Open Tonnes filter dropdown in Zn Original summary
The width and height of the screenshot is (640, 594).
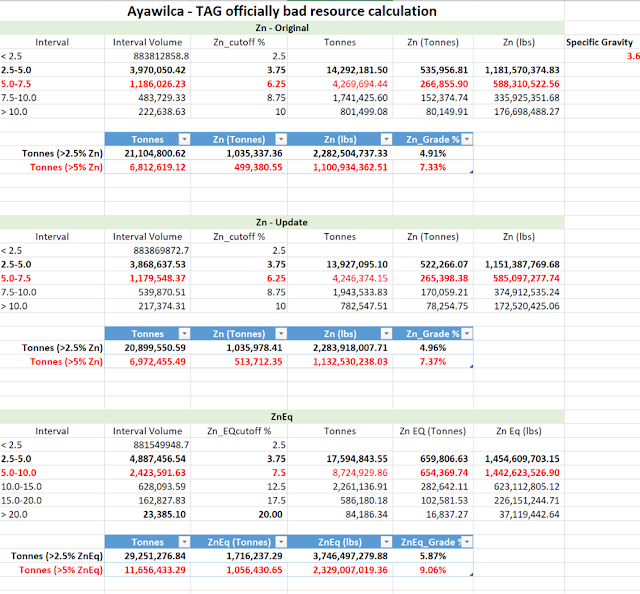click(184, 140)
